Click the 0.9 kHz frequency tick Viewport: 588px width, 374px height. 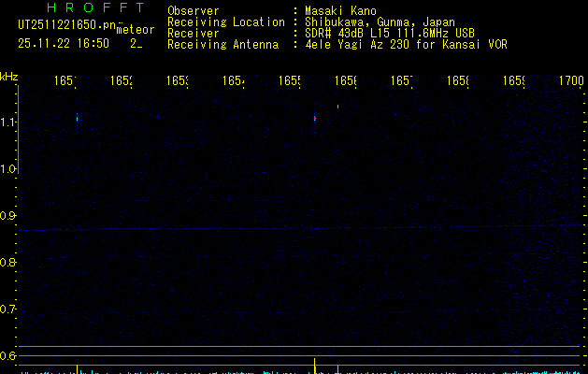click(9, 216)
